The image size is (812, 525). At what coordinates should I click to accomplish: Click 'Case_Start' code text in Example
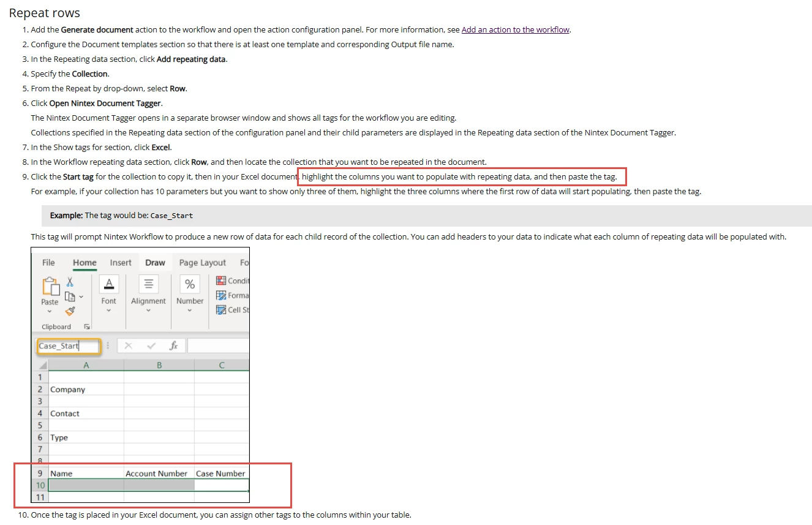171,216
